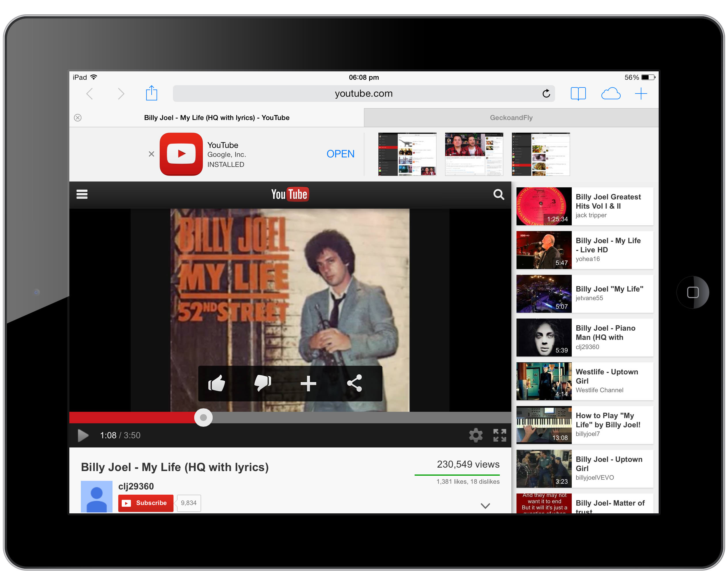Tap the battery indicator in the status bar

(648, 77)
